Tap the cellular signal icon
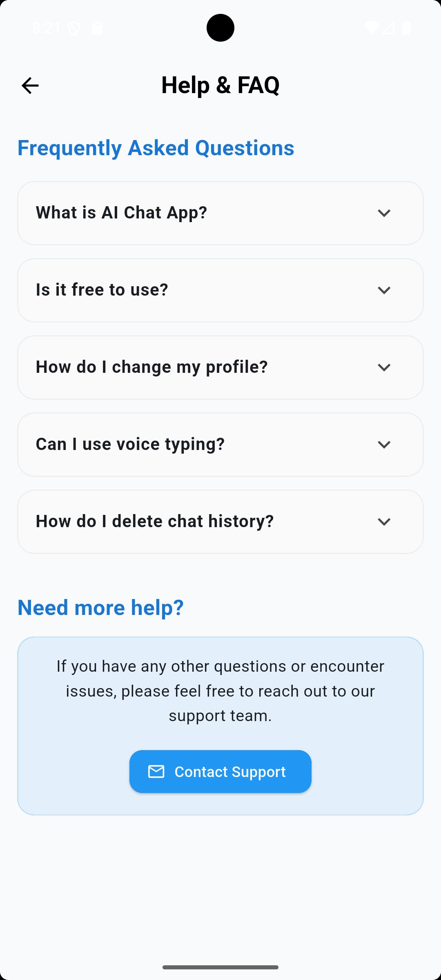This screenshot has width=441, height=980. coord(389,27)
